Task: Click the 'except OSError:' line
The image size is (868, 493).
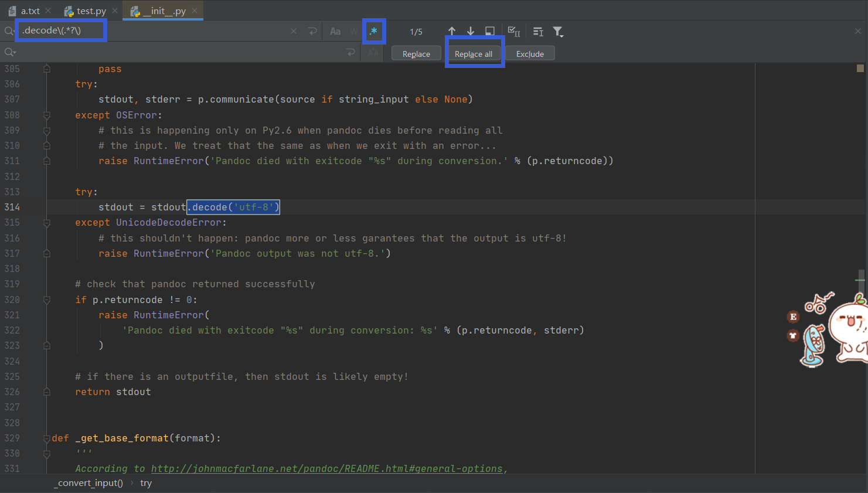Action: [x=118, y=115]
